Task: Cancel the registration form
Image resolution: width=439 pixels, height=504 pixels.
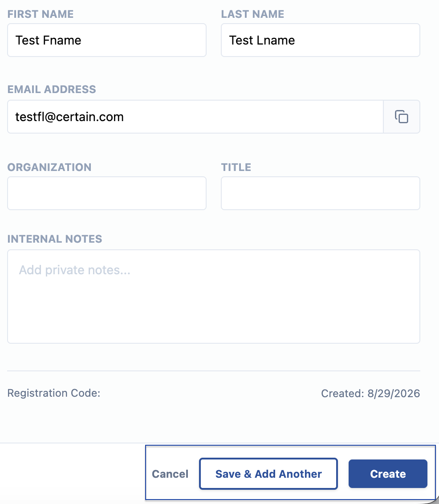Action: point(170,474)
